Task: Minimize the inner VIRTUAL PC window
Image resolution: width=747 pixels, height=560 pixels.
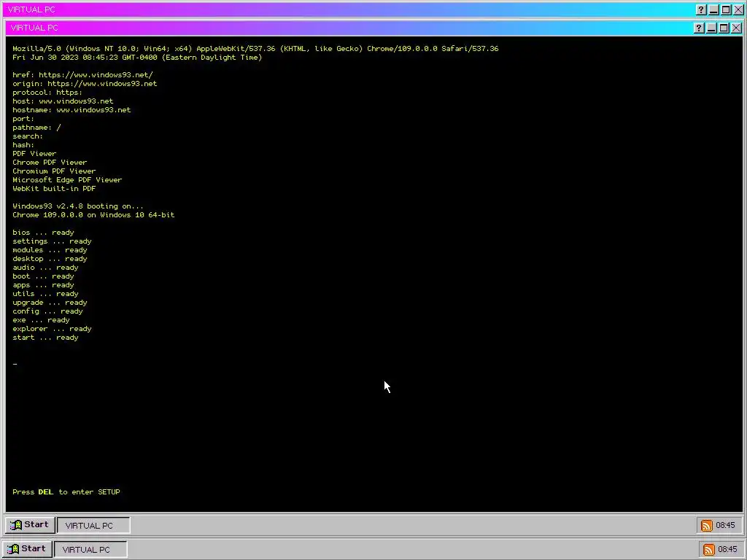Action: (x=711, y=28)
